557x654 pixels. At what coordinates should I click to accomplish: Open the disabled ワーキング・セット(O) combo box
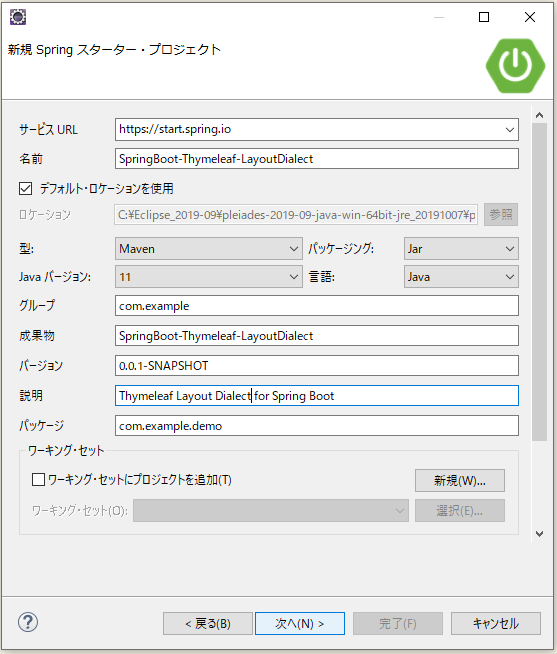point(271,511)
